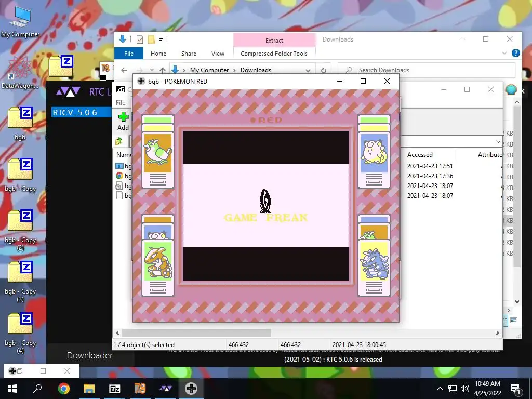The image size is (532, 399).
Task: Click the green plus Add icon in 7-Zip
Action: coord(124,117)
